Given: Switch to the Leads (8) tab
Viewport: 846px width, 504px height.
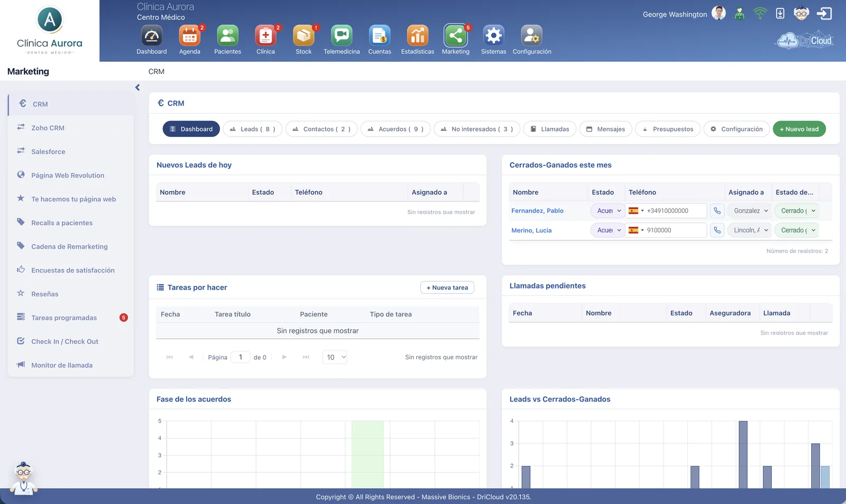Looking at the screenshot, I should coord(253,129).
